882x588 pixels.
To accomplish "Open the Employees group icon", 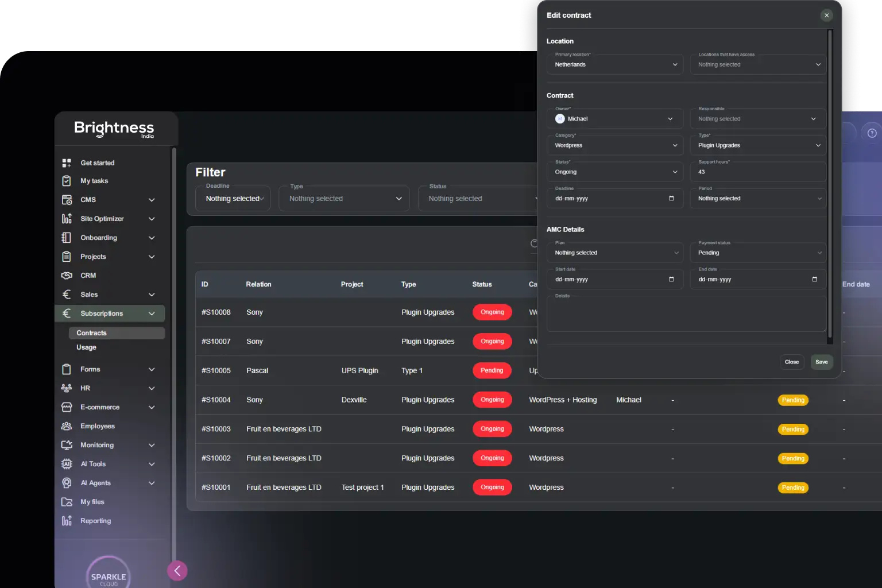I will (67, 426).
